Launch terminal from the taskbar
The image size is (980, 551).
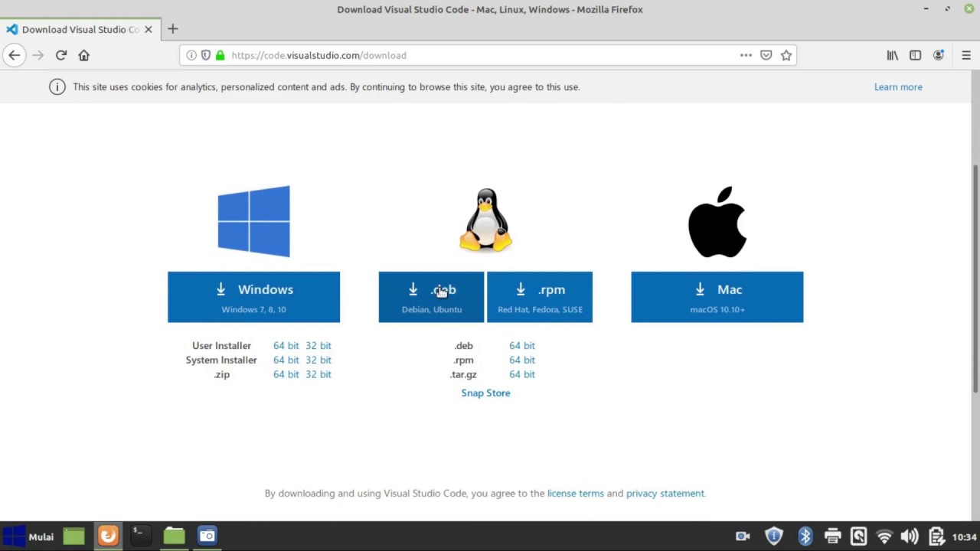139,536
